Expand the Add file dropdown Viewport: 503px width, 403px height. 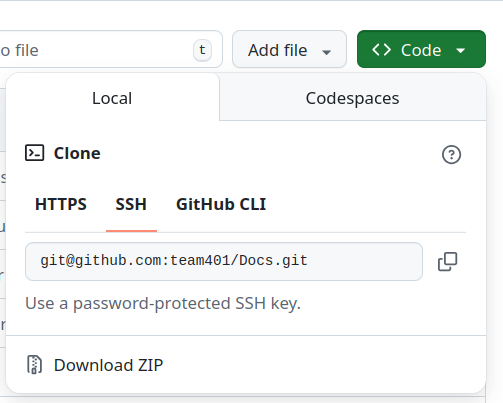(289, 49)
